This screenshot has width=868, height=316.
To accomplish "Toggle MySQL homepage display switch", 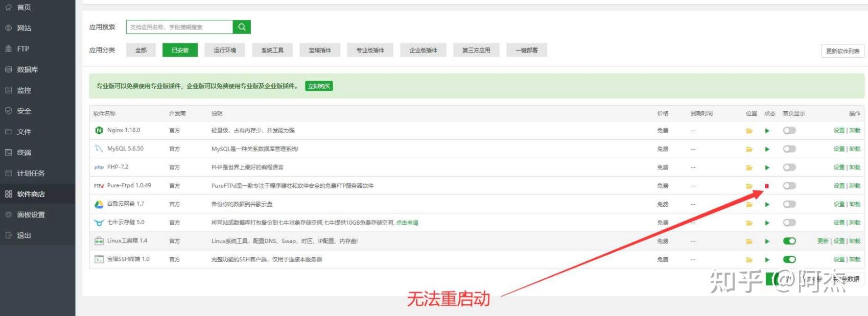I will (789, 149).
